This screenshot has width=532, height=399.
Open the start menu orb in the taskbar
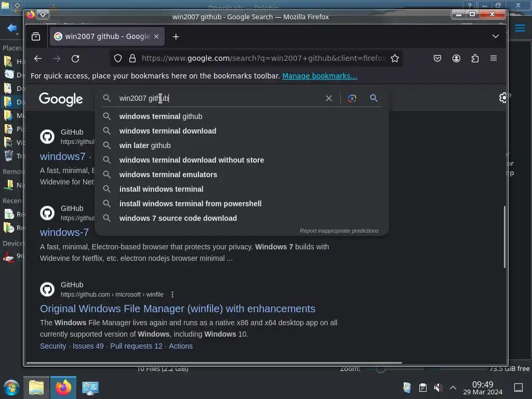[11, 388]
